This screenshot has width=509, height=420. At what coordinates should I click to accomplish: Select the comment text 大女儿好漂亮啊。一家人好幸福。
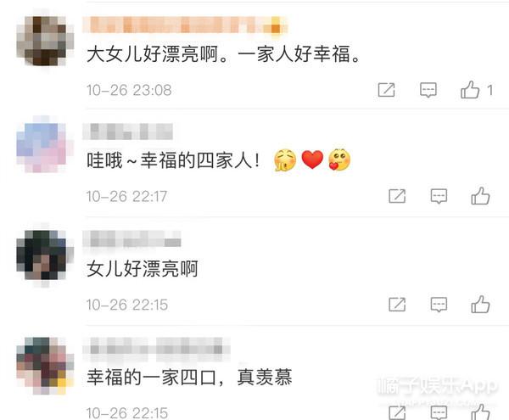224,54
